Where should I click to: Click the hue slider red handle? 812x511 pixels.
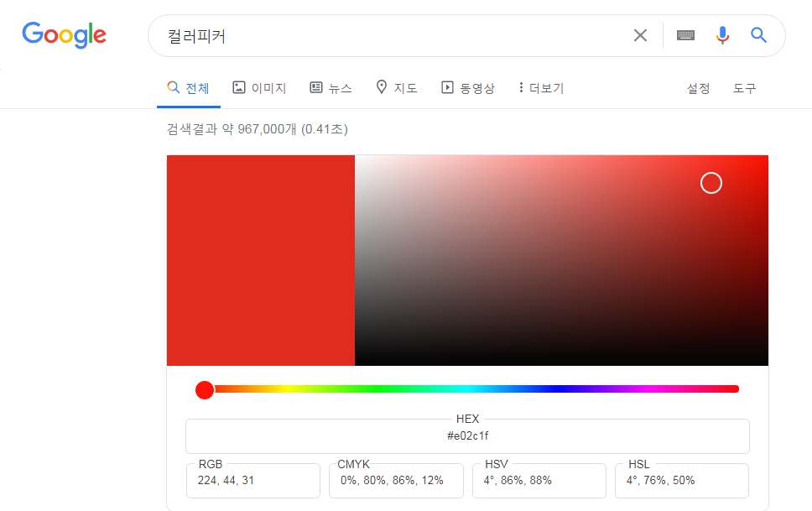(205, 389)
